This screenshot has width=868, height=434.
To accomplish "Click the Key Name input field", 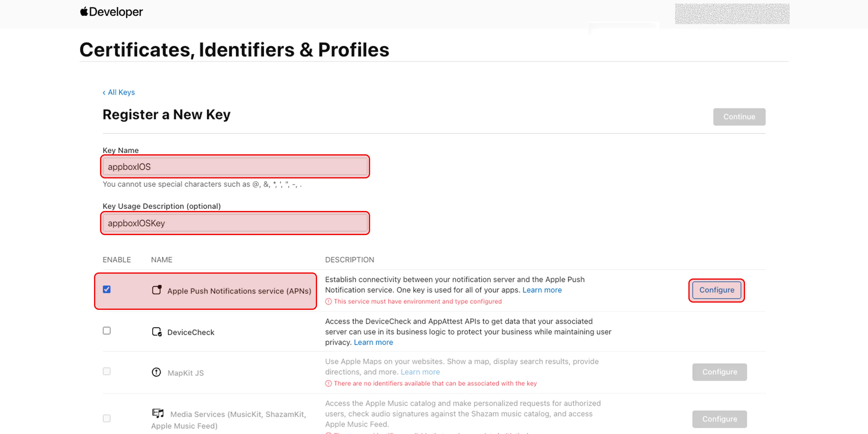I will [x=235, y=167].
